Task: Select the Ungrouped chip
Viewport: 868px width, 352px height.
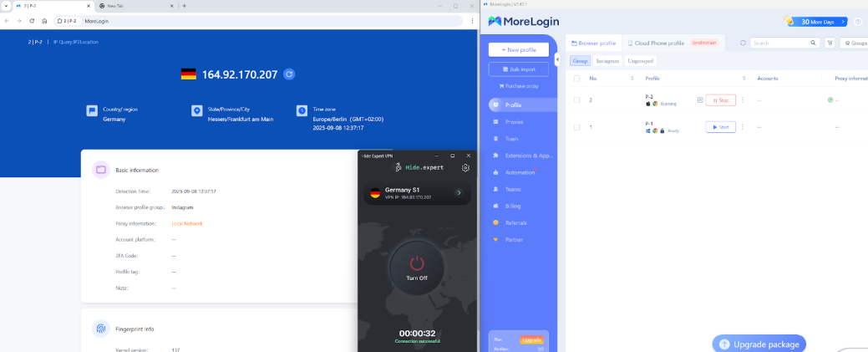Action: (x=641, y=61)
